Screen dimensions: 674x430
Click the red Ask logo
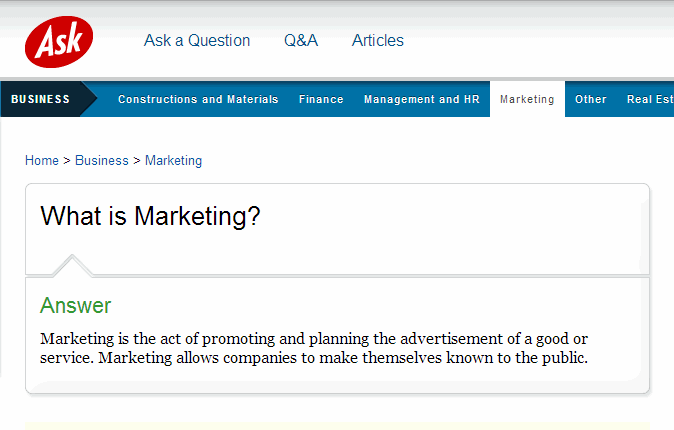point(59,42)
